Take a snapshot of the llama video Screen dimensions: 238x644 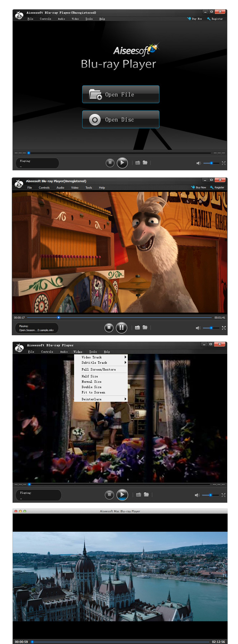137,327
